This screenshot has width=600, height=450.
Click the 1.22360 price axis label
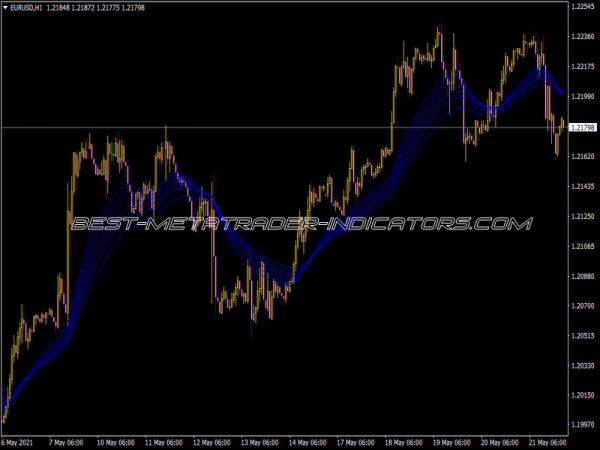pos(581,37)
